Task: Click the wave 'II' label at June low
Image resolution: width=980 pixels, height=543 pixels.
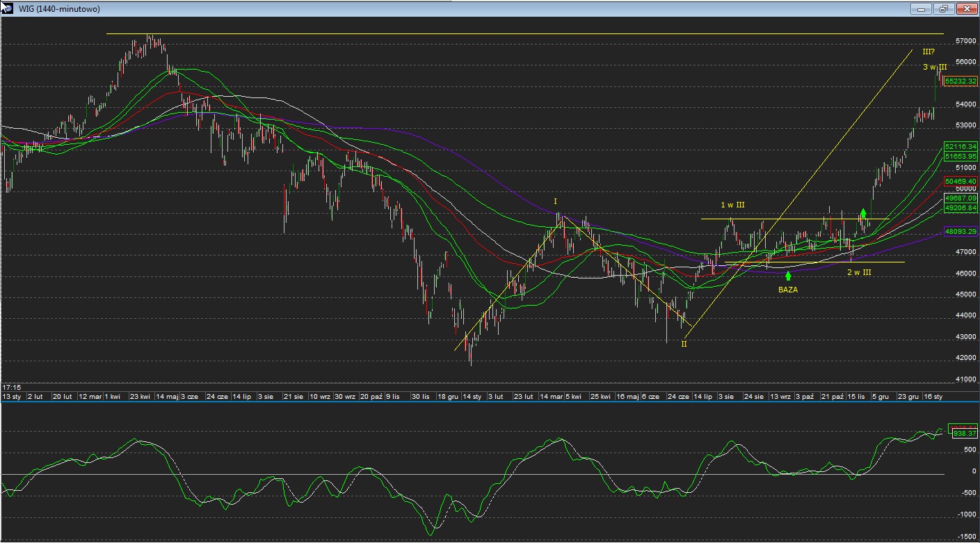Action: tap(684, 344)
